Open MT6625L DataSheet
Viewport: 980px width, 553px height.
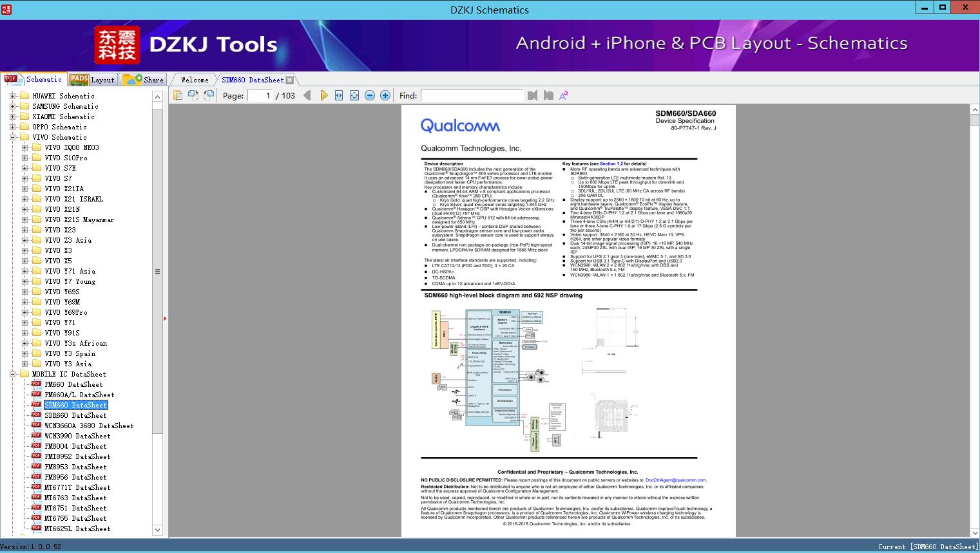(77, 529)
